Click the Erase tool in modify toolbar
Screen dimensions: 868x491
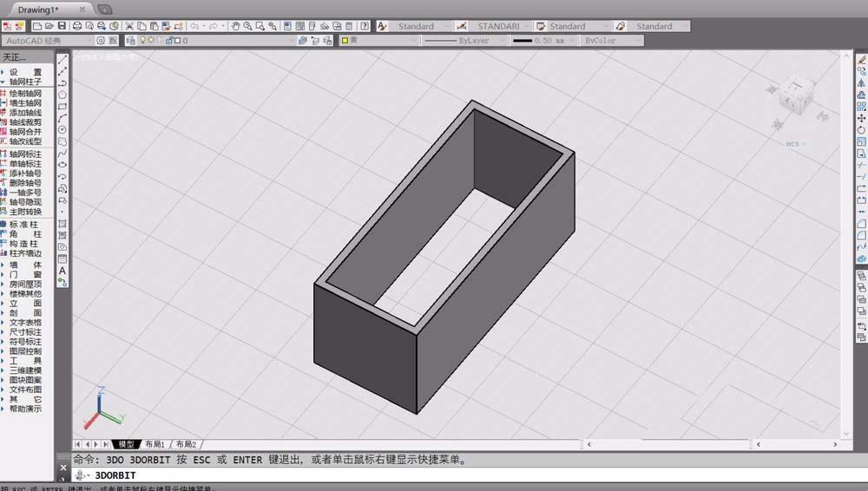coord(861,60)
